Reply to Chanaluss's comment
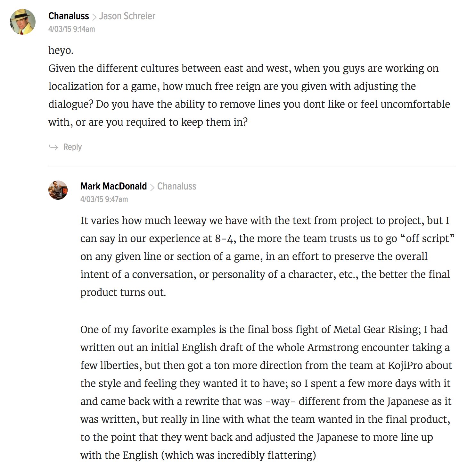The height and width of the screenshot is (470, 476). click(72, 147)
